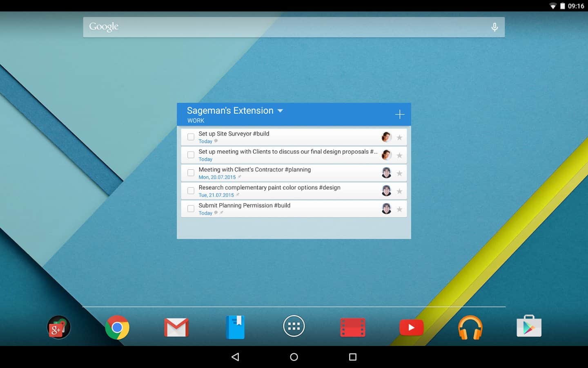Launch Chrome browser from dock
Image resolution: width=588 pixels, height=368 pixels.
tap(117, 328)
